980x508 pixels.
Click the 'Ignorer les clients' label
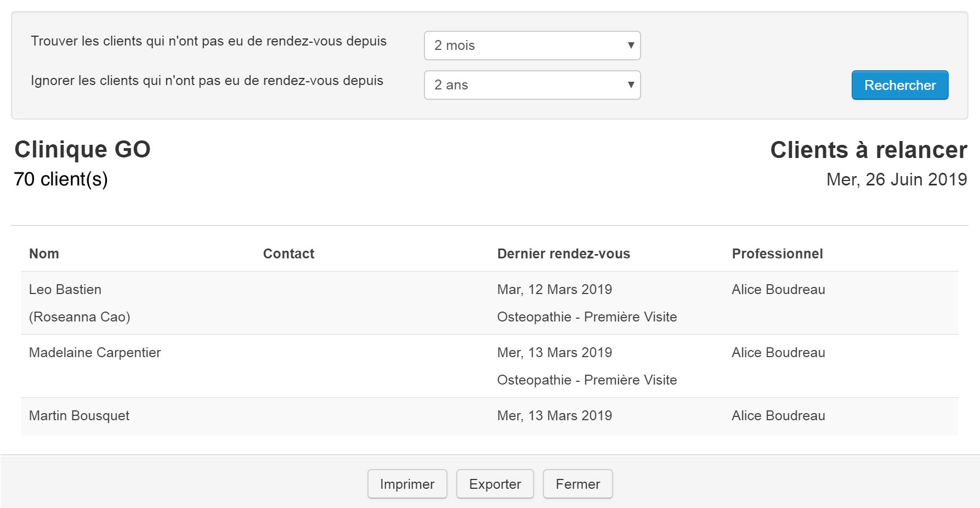click(x=207, y=81)
